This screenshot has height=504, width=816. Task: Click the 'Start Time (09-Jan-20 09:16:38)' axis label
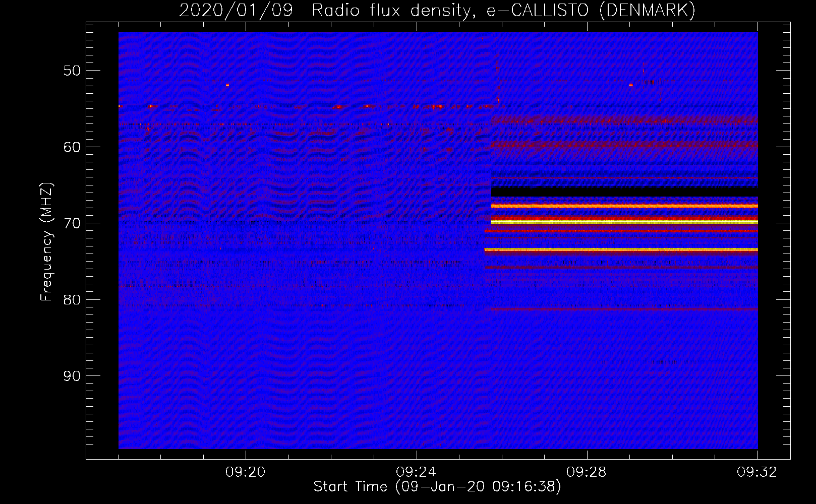(x=437, y=487)
